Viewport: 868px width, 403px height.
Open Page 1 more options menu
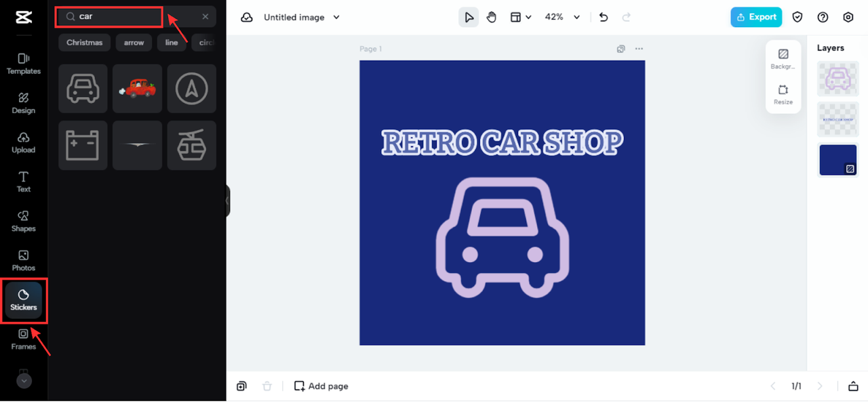point(639,49)
